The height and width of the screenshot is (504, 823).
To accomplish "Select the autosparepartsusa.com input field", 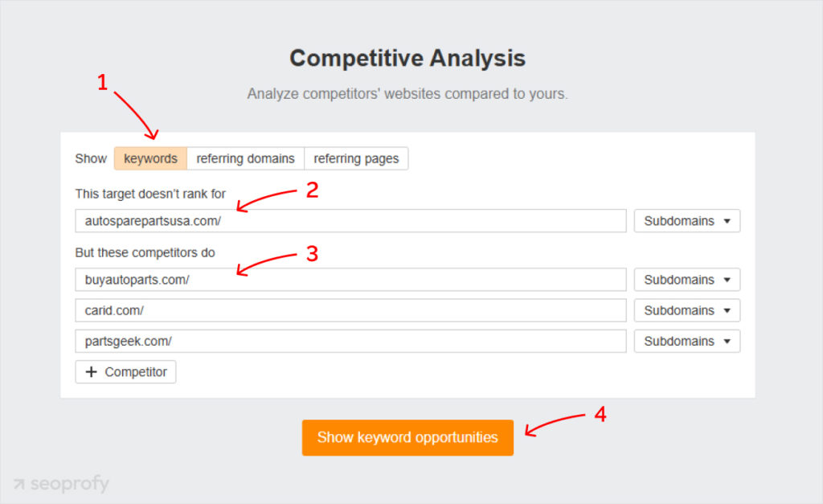I will coord(350,220).
